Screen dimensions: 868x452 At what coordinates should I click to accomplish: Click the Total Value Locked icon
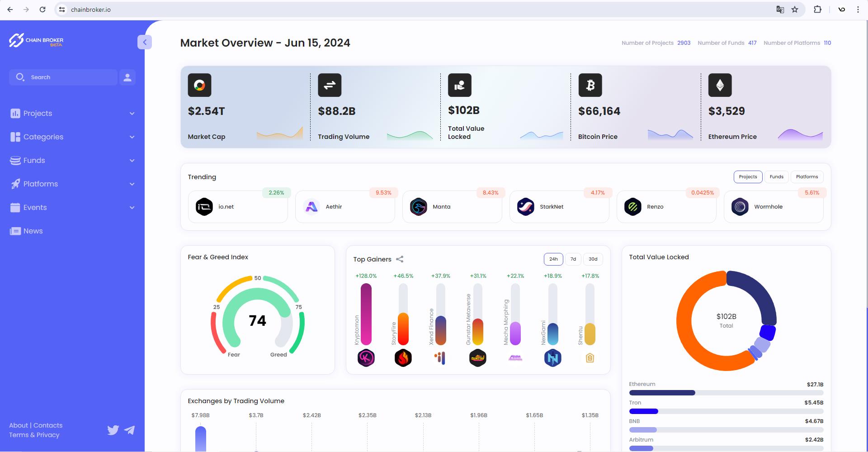click(x=460, y=85)
